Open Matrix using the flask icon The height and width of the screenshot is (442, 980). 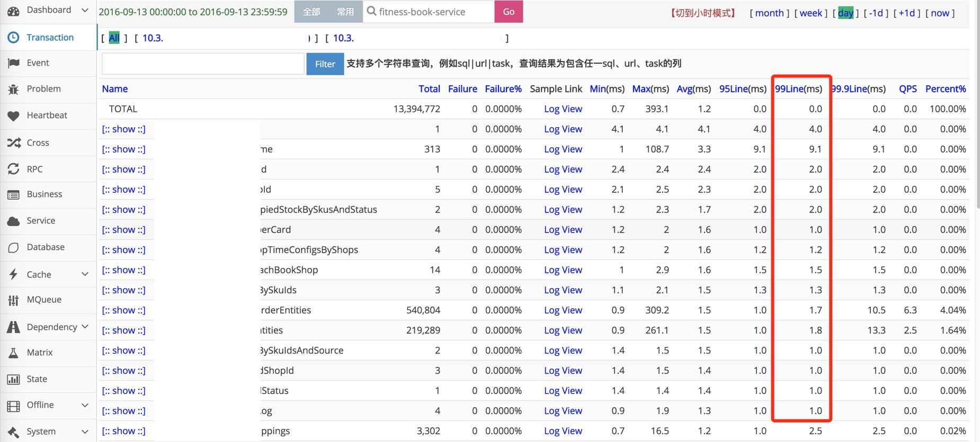coord(14,353)
